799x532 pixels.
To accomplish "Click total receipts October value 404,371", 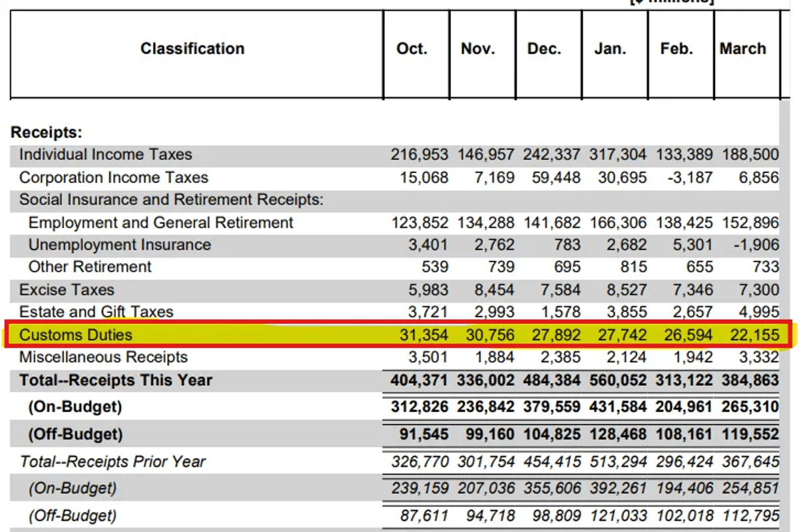I will (419, 380).
